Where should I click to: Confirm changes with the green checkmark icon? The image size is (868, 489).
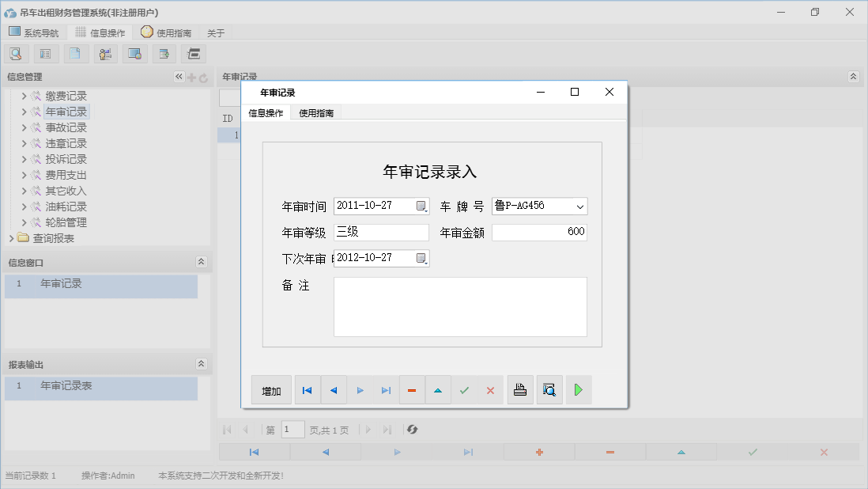[x=464, y=389]
